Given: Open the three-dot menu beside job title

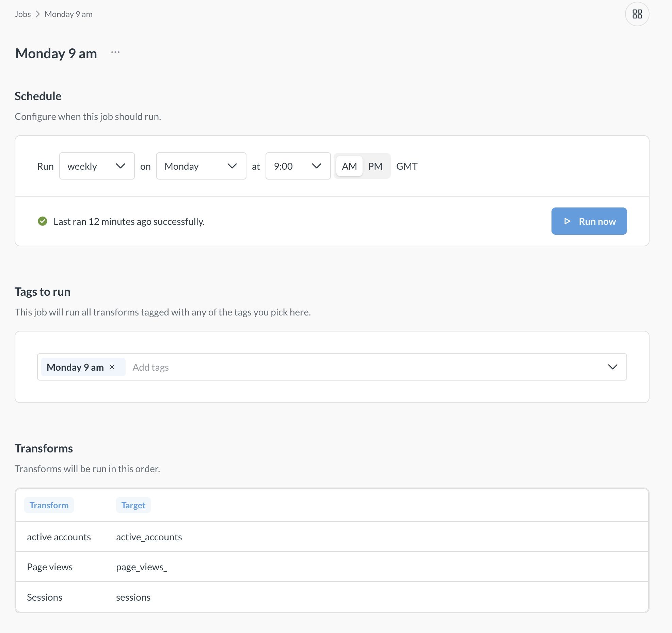Looking at the screenshot, I should [115, 52].
